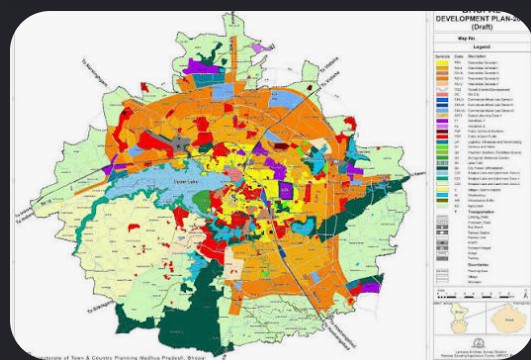Click the Bridge symbol in transportation legend
Viewport: 531px width, 360px height.
pyautogui.click(x=442, y=253)
